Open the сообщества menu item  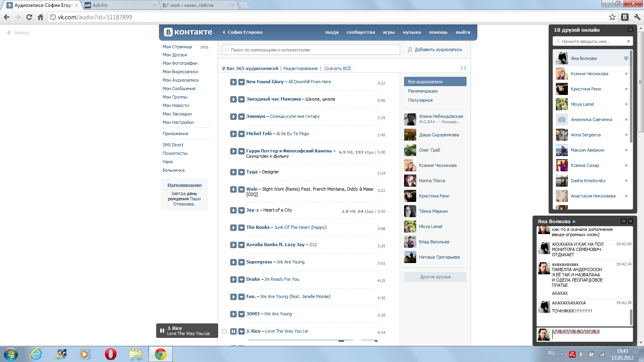(x=361, y=32)
